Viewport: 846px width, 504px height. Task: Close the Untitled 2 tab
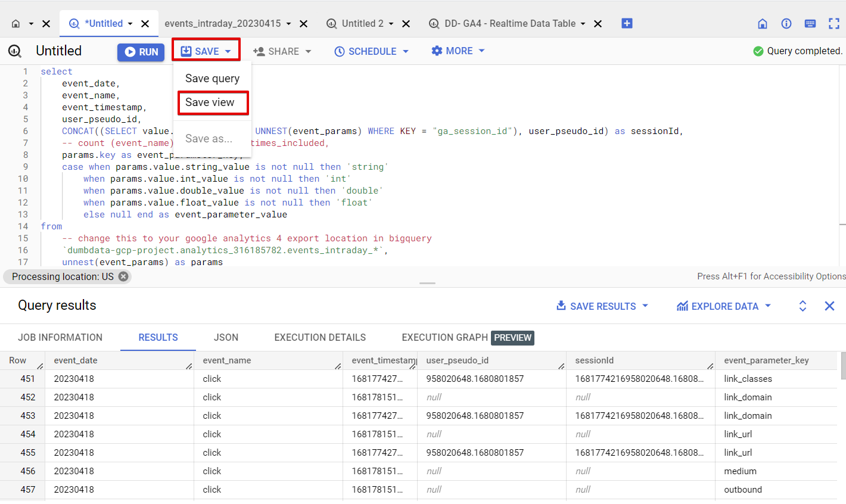406,24
